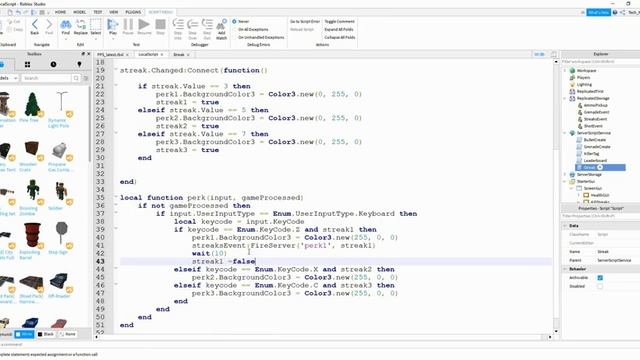Click the What's New button
The height and width of the screenshot is (360, 640).
[598, 12]
